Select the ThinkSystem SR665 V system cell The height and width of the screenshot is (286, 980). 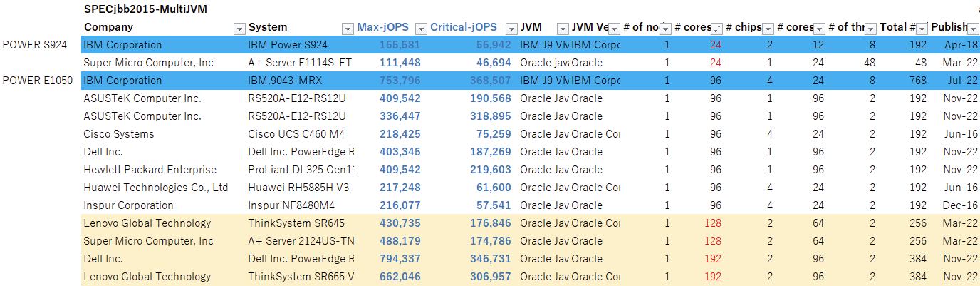coord(301,277)
